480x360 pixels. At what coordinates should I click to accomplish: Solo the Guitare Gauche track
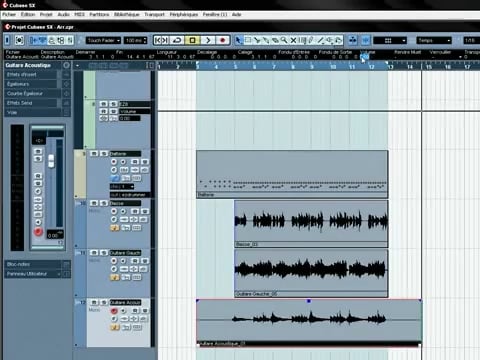pyautogui.click(x=104, y=253)
